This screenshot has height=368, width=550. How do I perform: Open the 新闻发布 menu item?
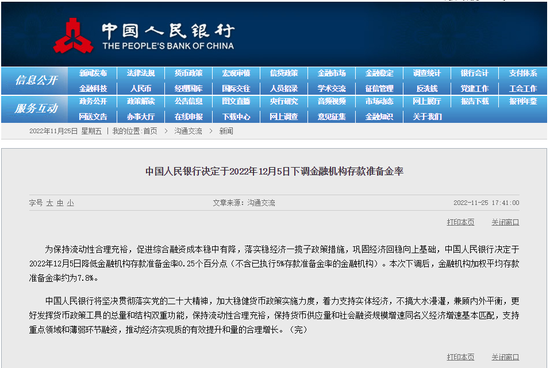pos(93,73)
